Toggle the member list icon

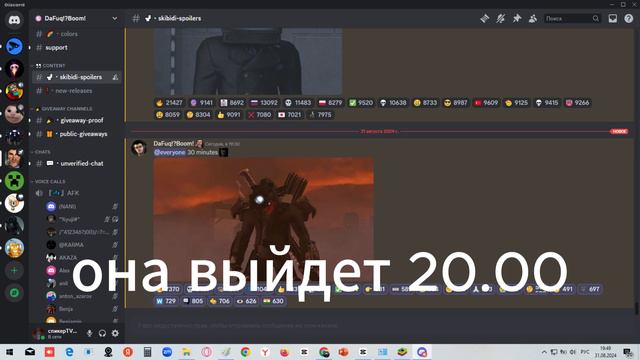tap(533, 18)
